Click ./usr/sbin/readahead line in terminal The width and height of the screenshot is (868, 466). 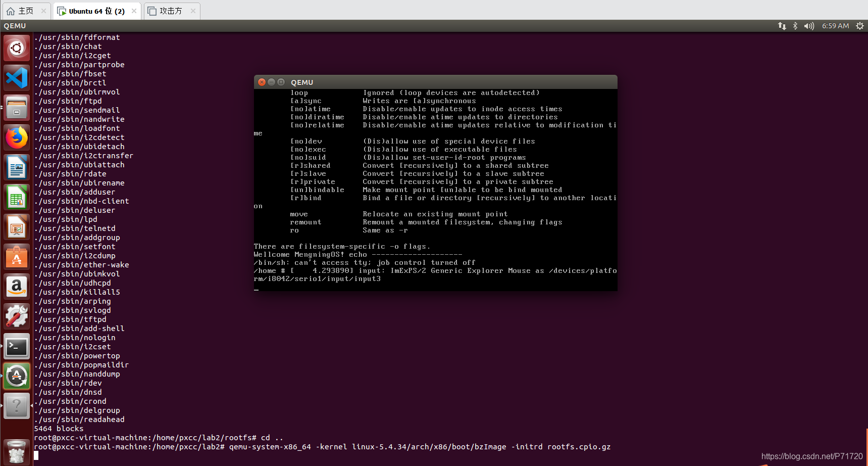[x=79, y=420]
